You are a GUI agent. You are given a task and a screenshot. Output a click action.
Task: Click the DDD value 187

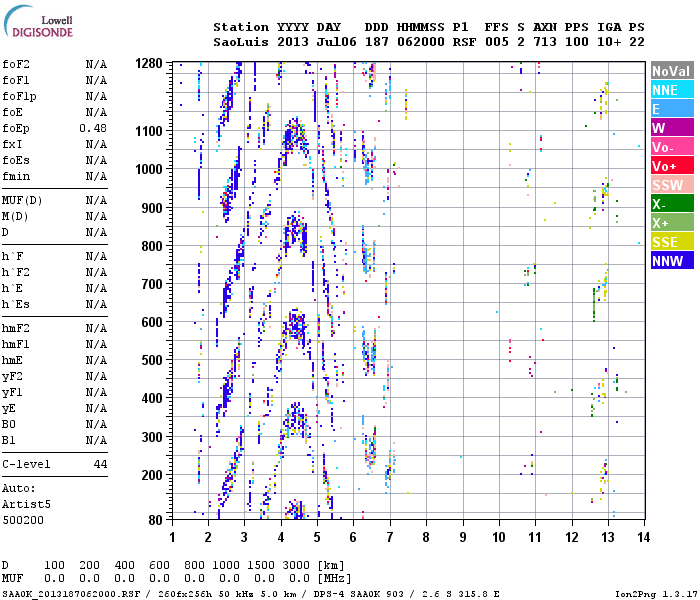pyautogui.click(x=377, y=42)
